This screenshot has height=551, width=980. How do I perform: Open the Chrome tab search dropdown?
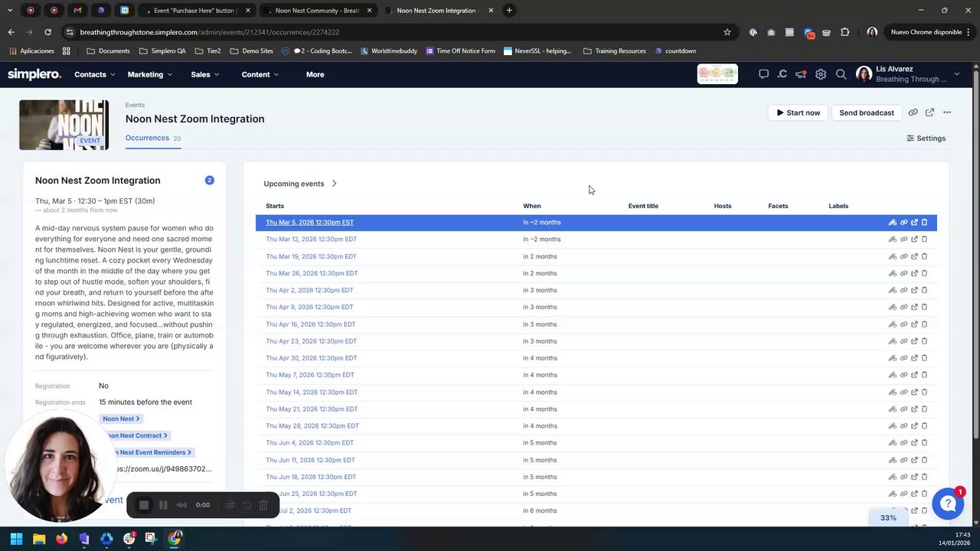[x=10, y=10]
